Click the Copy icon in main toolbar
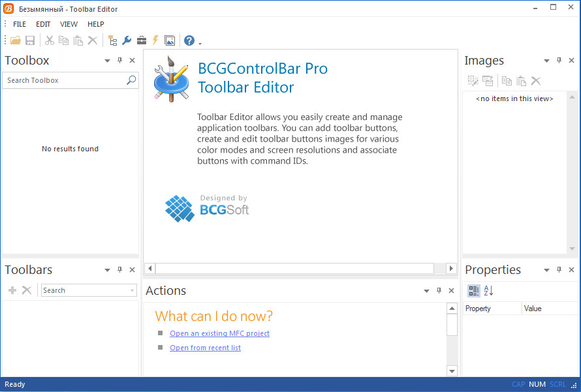Viewport: 581px width, 392px height. click(64, 40)
